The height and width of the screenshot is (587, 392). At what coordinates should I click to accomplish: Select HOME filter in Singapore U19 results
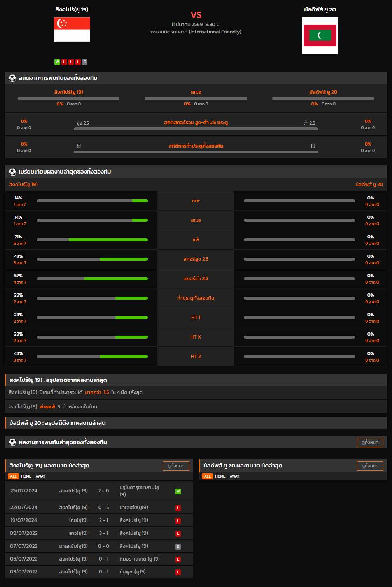tap(26, 476)
